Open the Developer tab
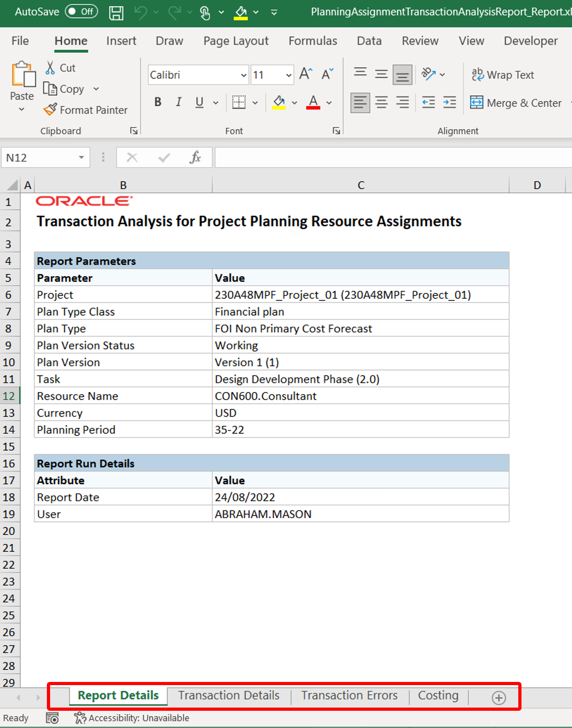 [531, 41]
